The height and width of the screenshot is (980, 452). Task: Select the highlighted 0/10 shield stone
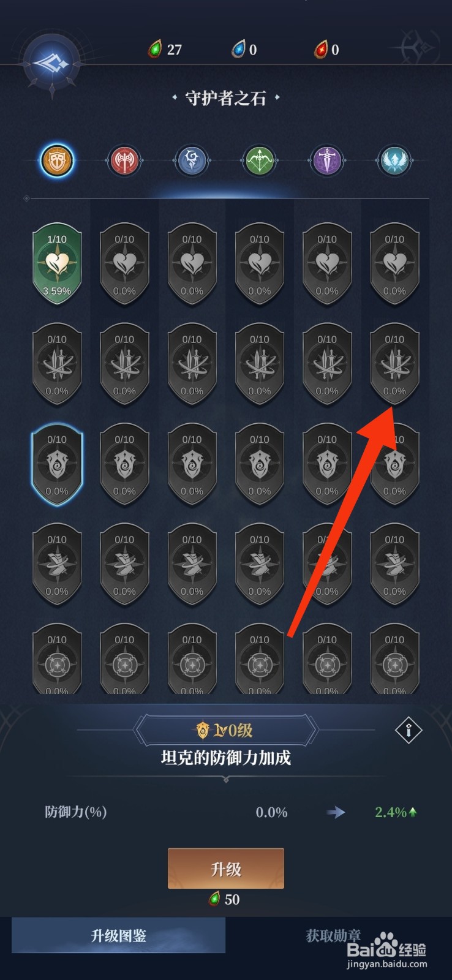point(57,465)
